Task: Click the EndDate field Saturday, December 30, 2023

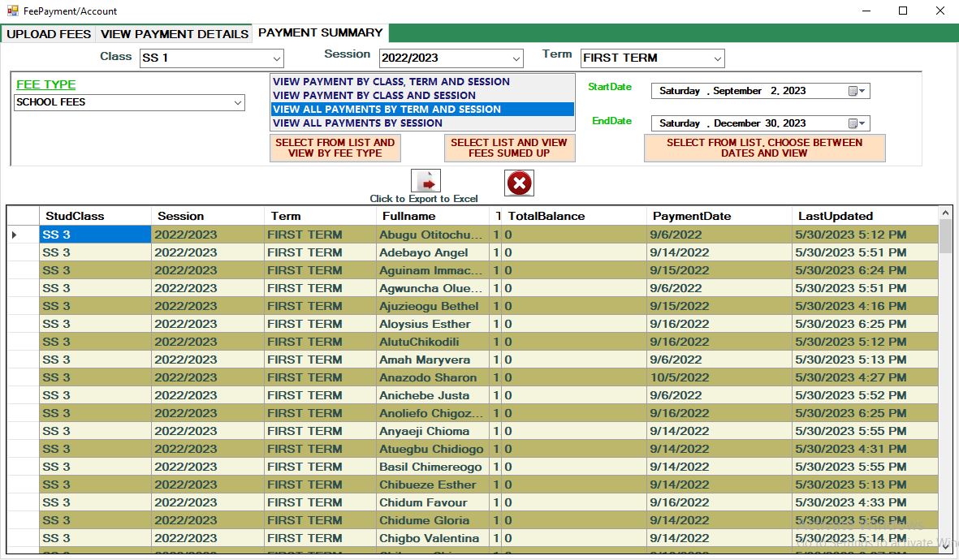Action: [760, 123]
